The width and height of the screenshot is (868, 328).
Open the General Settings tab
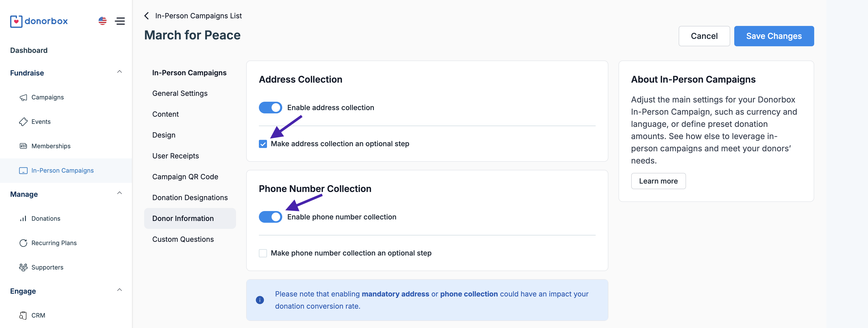180,94
